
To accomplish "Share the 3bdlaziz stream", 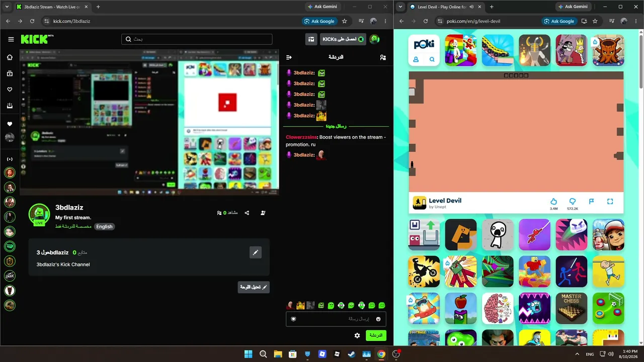I will point(247,213).
